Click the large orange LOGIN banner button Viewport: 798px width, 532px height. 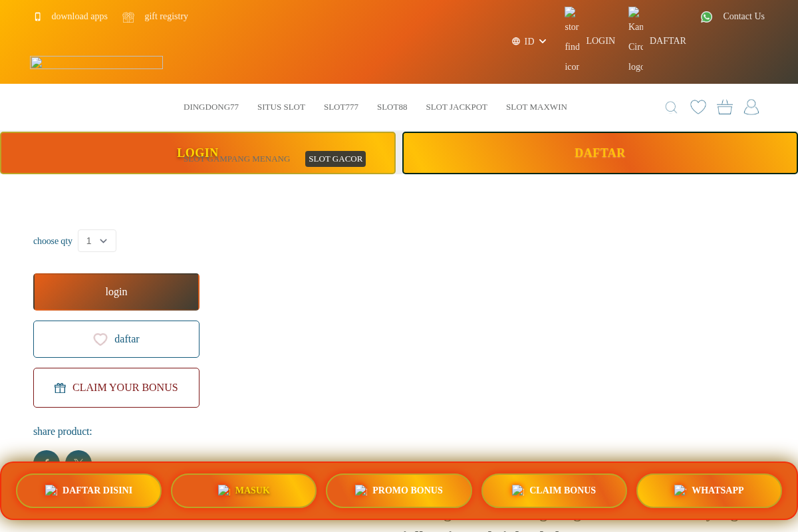[x=198, y=153]
